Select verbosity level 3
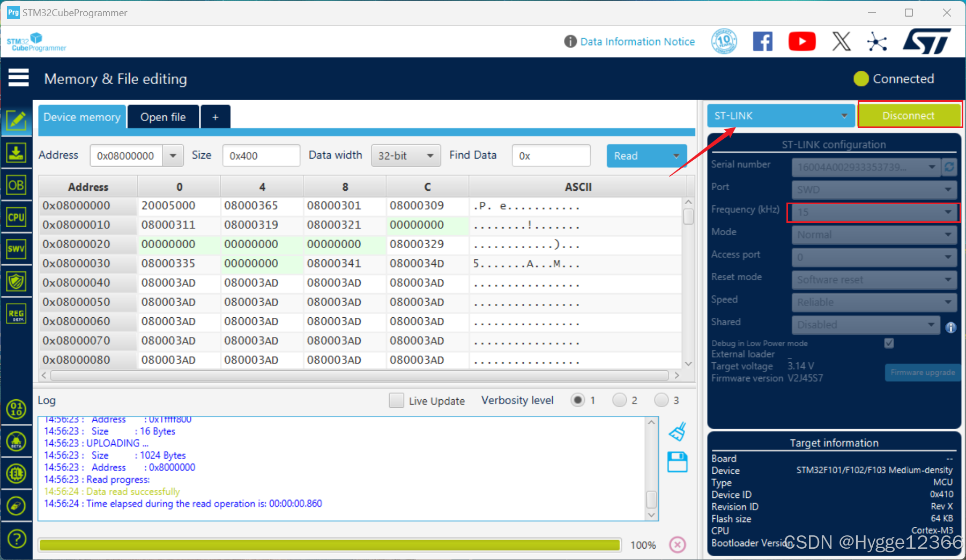Screen dimensions: 966x560 tap(661, 400)
